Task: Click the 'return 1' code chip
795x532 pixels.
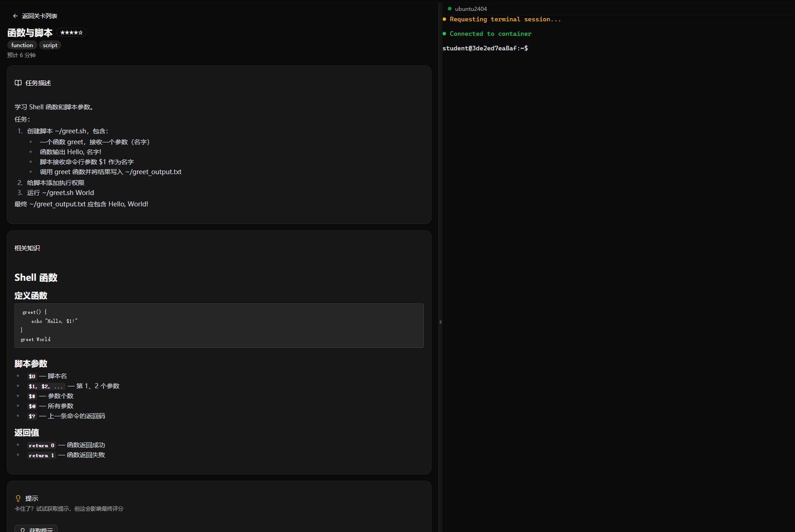Action: point(41,455)
